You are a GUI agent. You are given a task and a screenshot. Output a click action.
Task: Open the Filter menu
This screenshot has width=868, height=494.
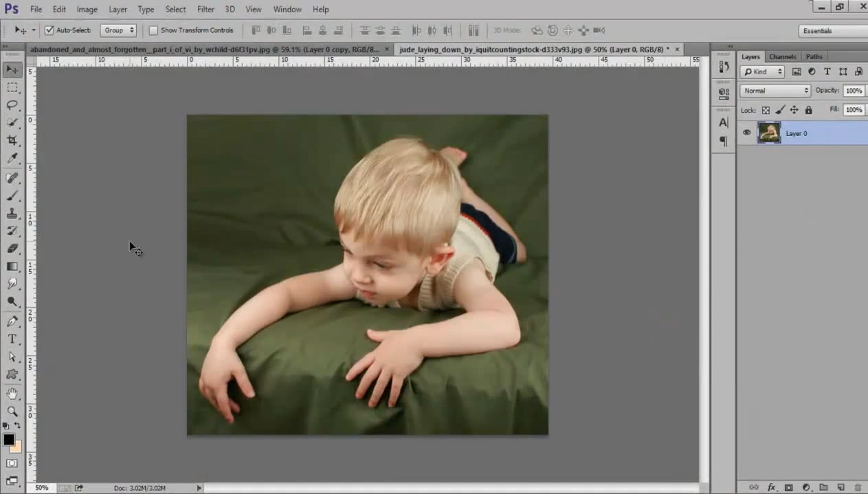coord(205,9)
